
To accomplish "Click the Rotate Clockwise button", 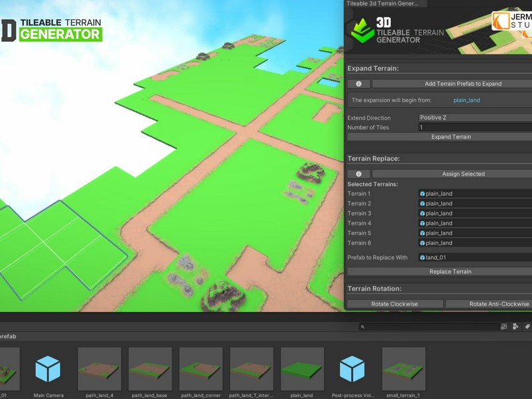I will 395,304.
